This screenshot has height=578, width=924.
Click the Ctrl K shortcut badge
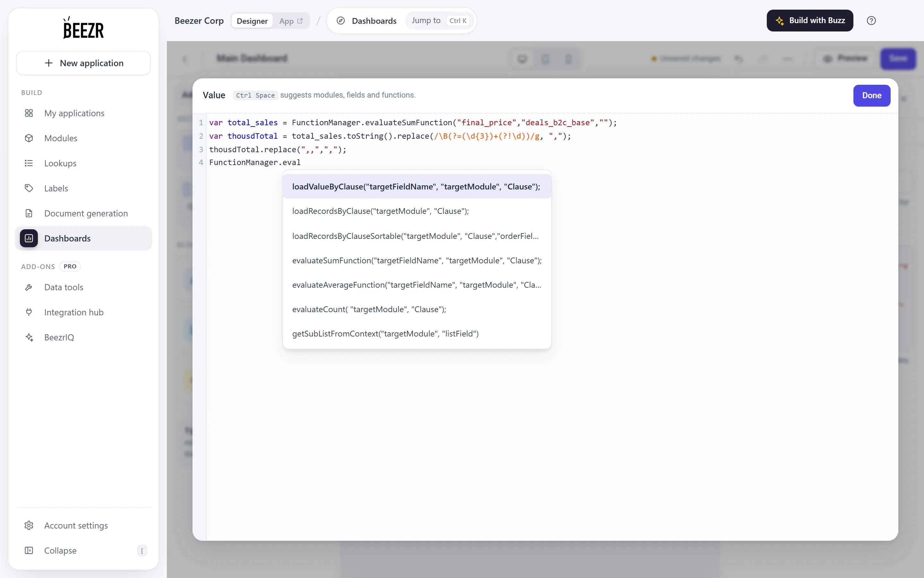tap(458, 21)
